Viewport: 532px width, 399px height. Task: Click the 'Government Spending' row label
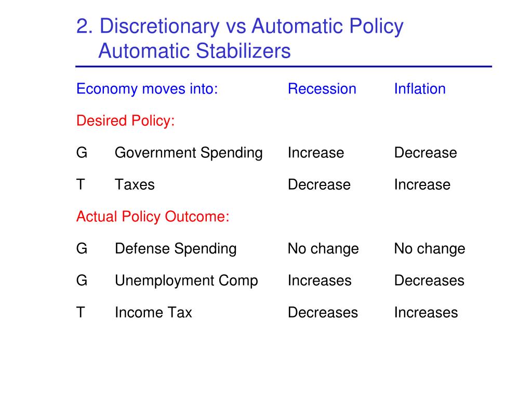click(189, 153)
